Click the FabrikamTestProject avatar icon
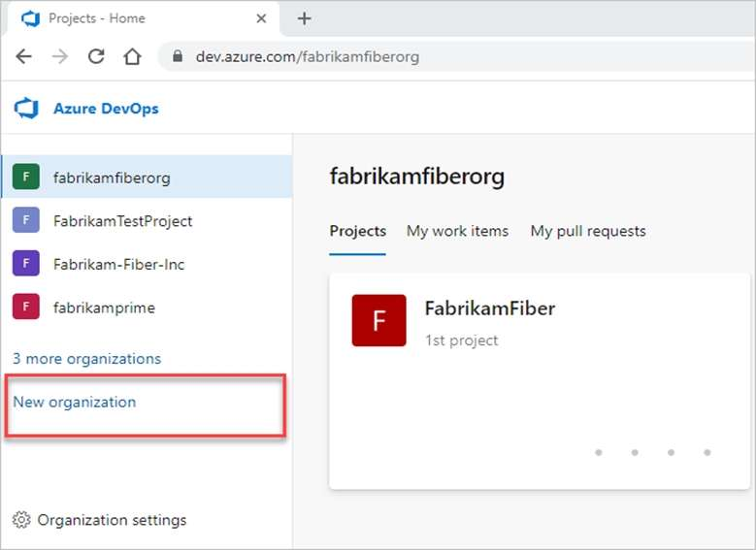The height and width of the screenshot is (550, 756). (25, 221)
